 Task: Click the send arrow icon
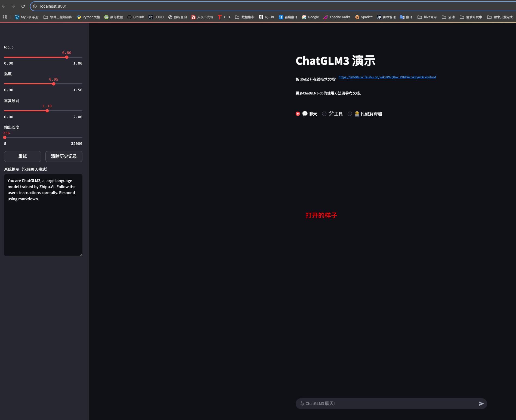point(481,404)
